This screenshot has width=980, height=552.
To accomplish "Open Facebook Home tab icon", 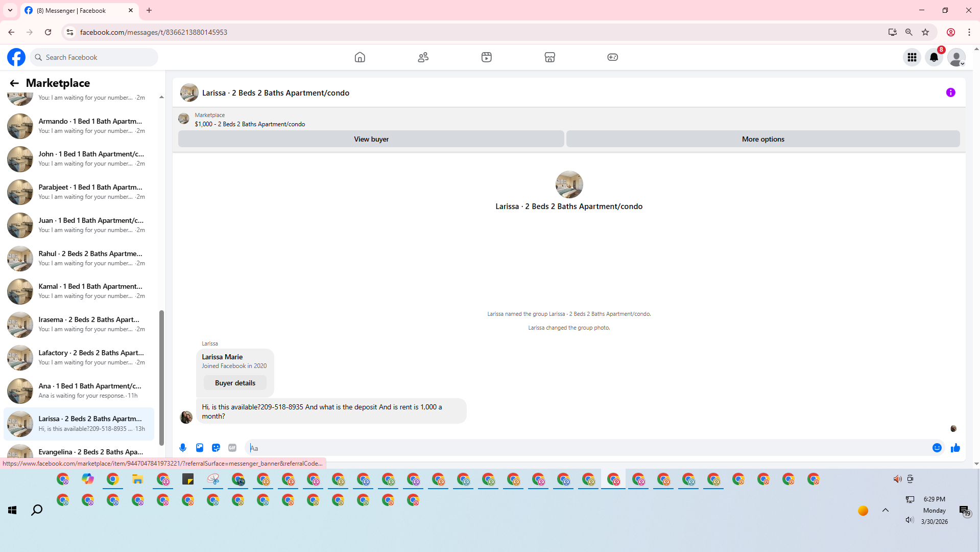I will [360, 57].
